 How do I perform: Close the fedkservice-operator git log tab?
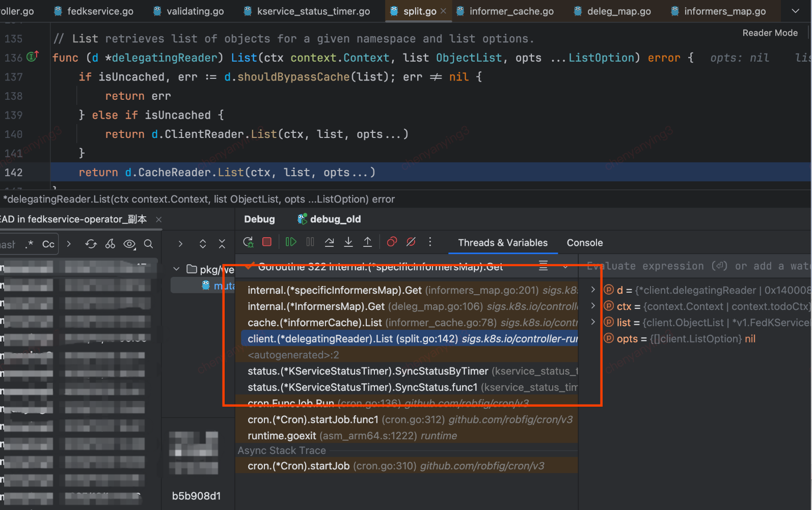(x=158, y=219)
